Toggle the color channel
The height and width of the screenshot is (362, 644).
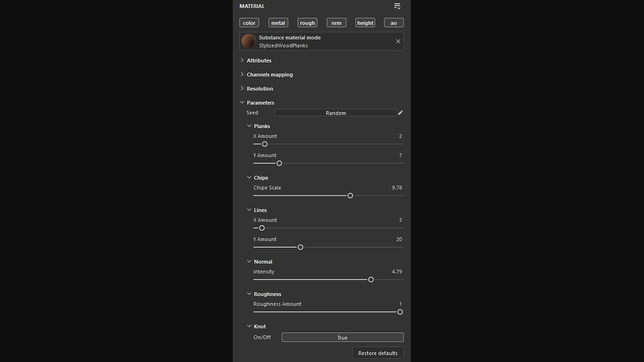tap(249, 23)
